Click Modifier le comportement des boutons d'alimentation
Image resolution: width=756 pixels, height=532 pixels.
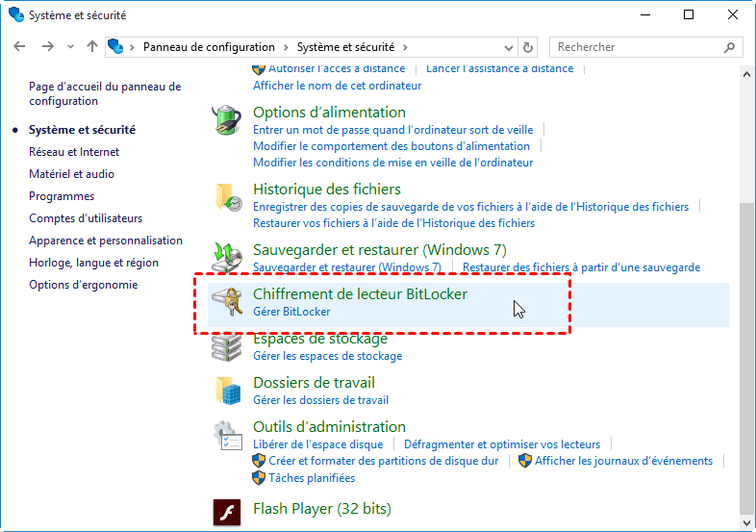391,146
